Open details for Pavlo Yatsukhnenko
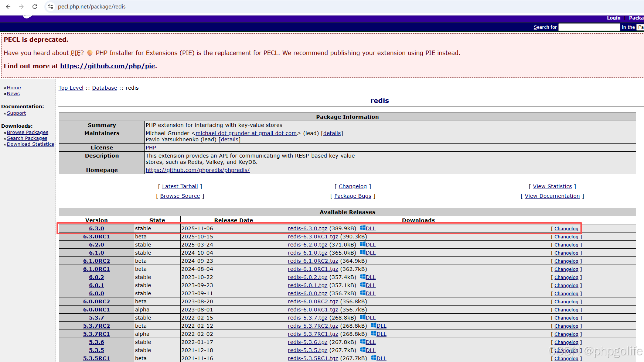 (229, 139)
